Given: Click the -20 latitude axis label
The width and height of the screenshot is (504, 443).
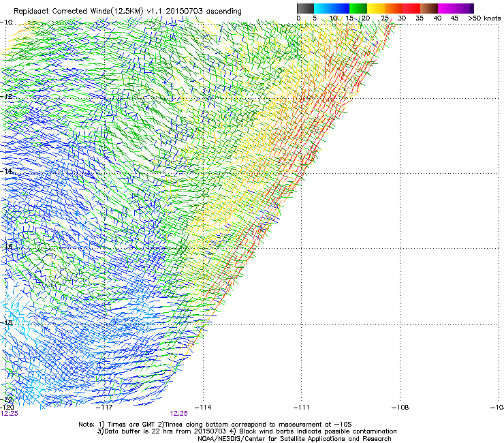Looking at the screenshot, I should pyautogui.click(x=6, y=399).
